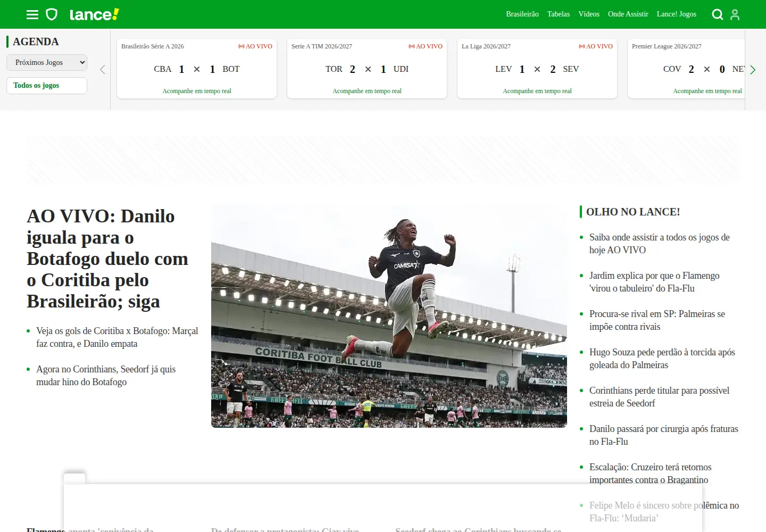Click Serie A TIM 2026/2027 label

322,46
